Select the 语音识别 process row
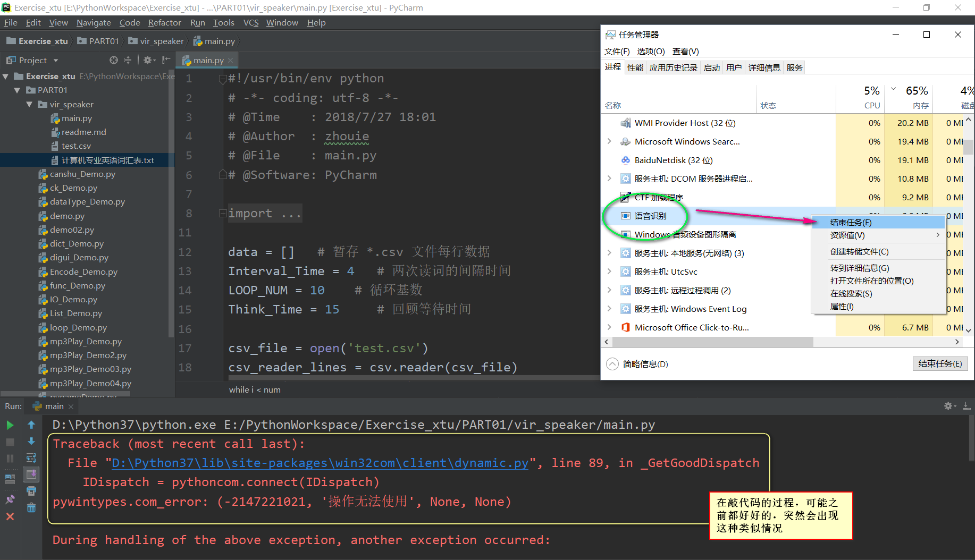Screen dimensions: 975x560 pos(719,216)
